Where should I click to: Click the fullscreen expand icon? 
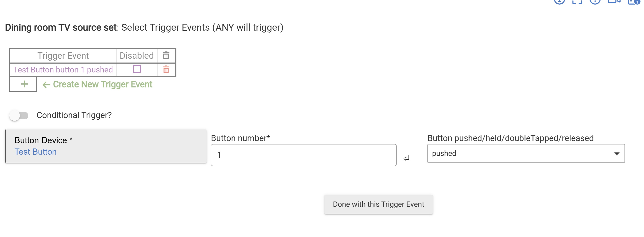click(x=577, y=1)
